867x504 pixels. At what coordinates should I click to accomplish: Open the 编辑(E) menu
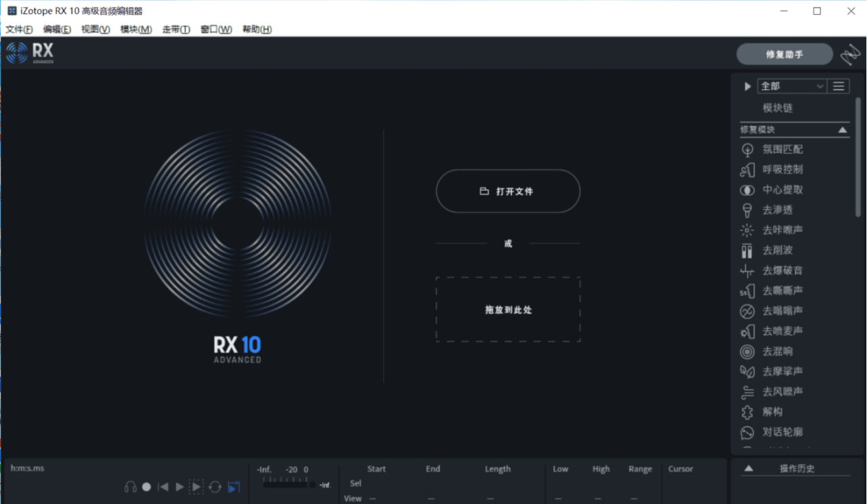pyautogui.click(x=57, y=29)
